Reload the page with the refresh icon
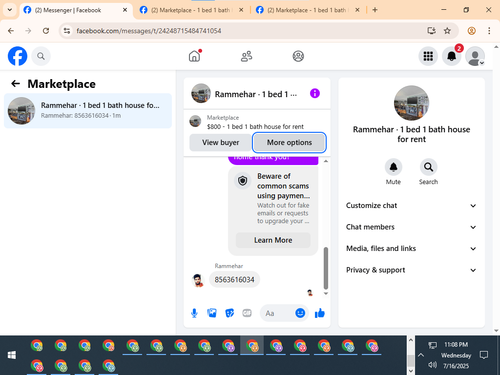This screenshot has height=375, width=500. [x=46, y=31]
